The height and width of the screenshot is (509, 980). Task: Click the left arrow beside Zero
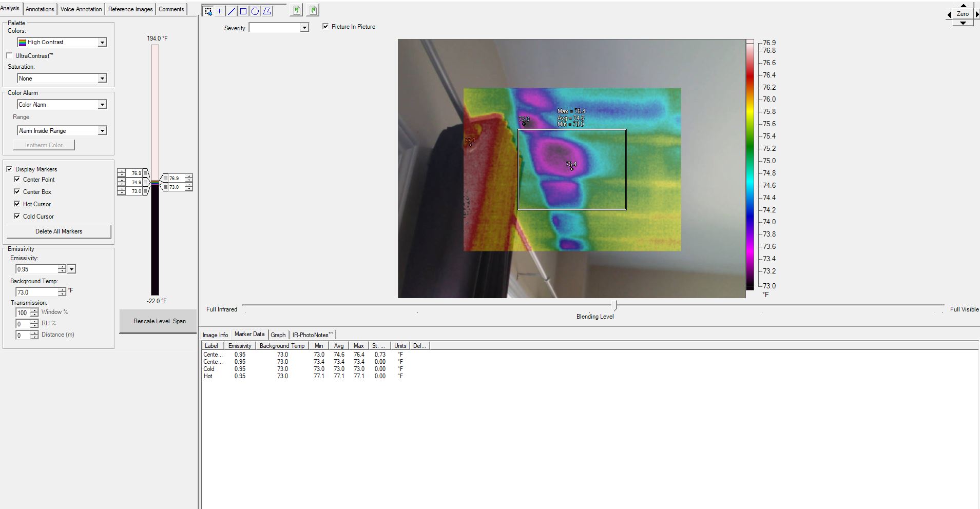pyautogui.click(x=949, y=15)
